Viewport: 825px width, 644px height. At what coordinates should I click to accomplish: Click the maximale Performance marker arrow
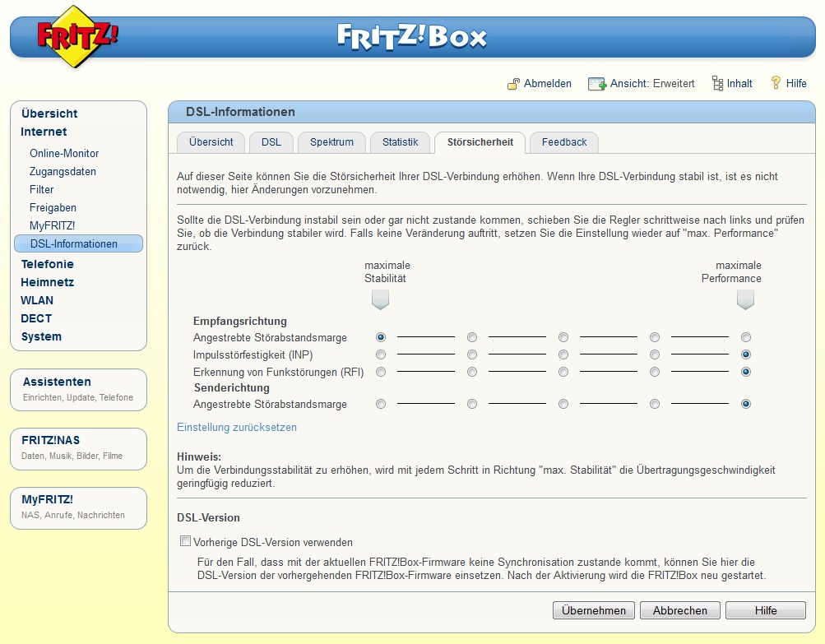point(745,299)
